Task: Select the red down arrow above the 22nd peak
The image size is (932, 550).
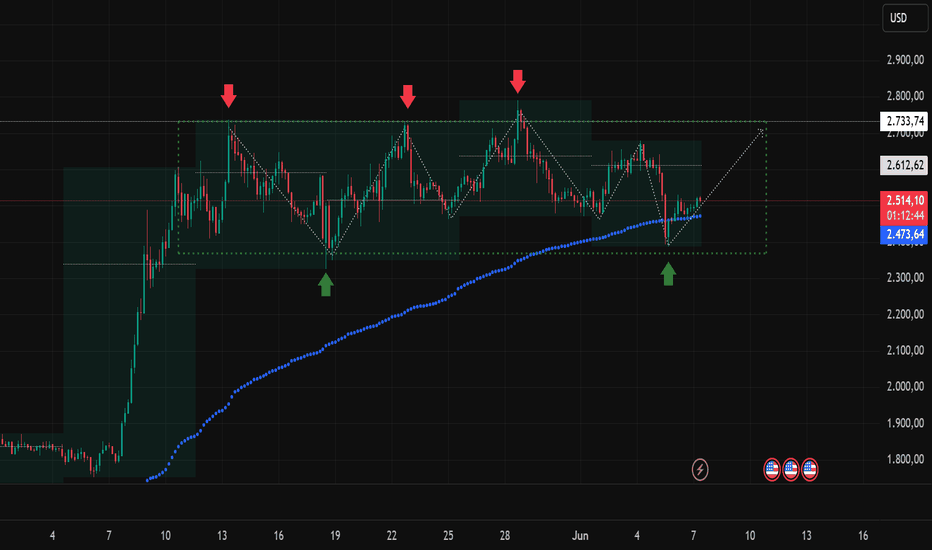Action: pyautogui.click(x=407, y=96)
